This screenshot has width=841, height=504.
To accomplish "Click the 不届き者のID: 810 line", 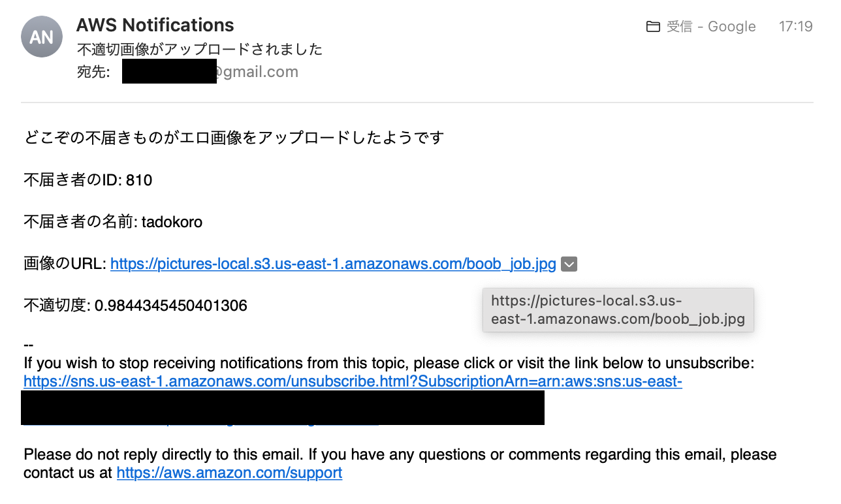I will click(x=88, y=180).
